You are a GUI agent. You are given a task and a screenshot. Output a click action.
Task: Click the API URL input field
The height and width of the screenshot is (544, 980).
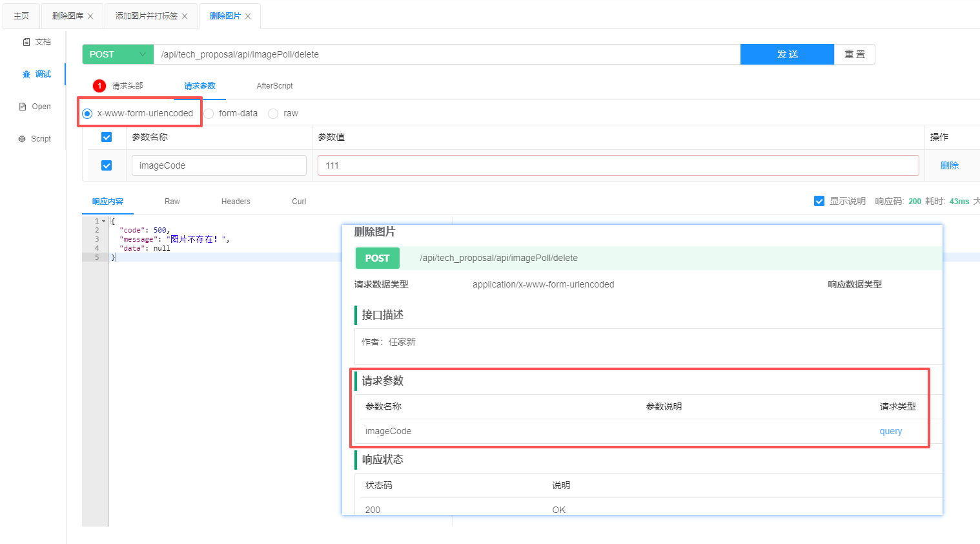[x=447, y=54]
